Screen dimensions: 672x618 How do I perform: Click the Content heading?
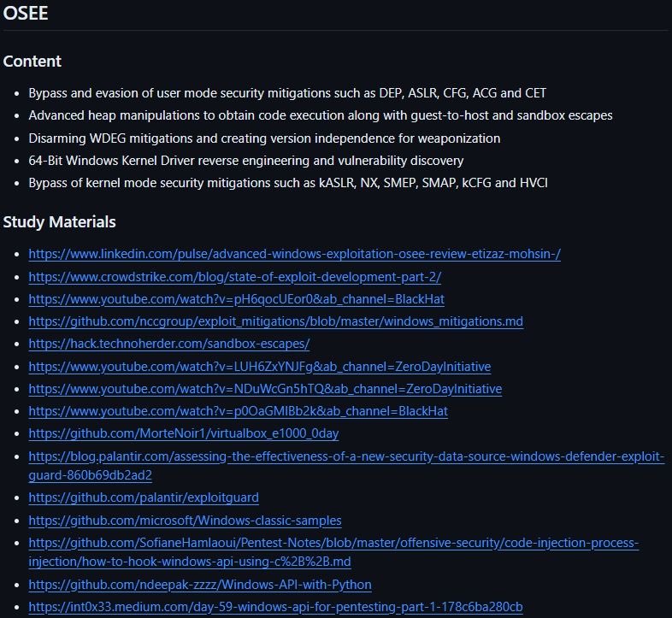coord(32,62)
